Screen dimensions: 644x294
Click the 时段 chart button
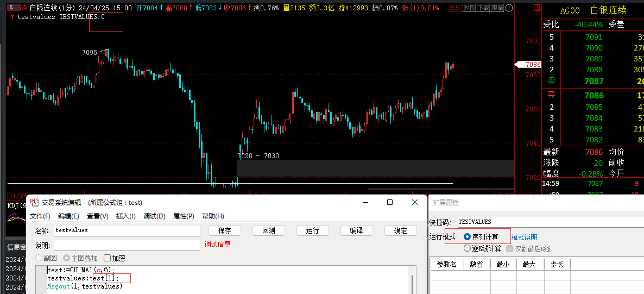coord(469,8)
